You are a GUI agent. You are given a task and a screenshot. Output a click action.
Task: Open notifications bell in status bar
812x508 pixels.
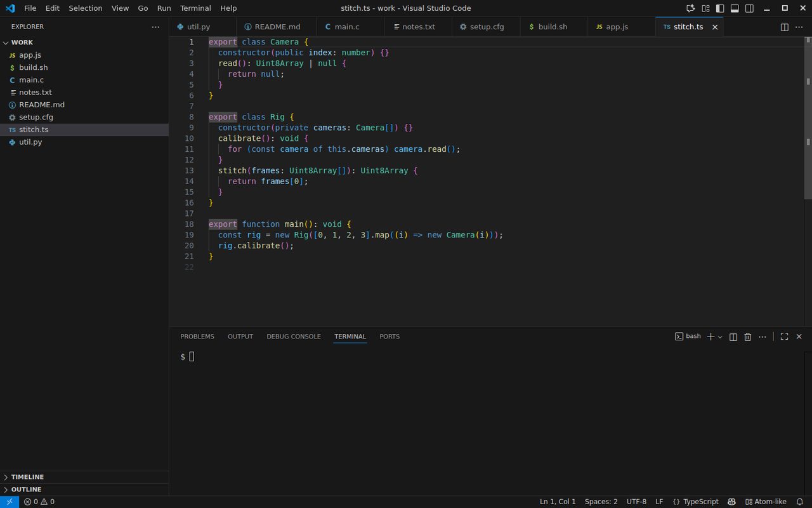coord(800,502)
